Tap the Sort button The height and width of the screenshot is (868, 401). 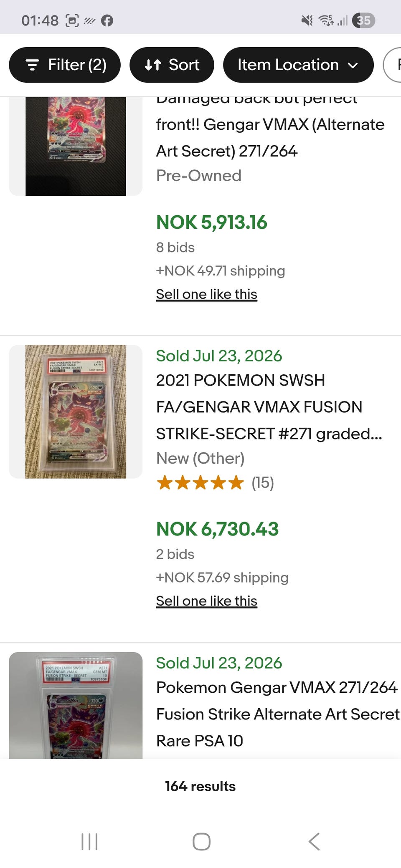coord(172,65)
